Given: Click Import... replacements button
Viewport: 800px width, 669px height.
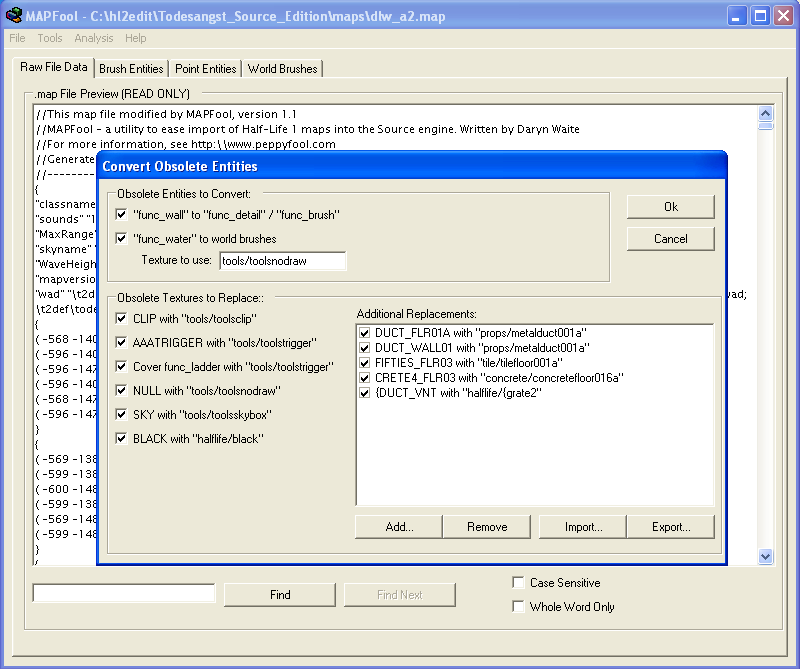Looking at the screenshot, I should 583,527.
